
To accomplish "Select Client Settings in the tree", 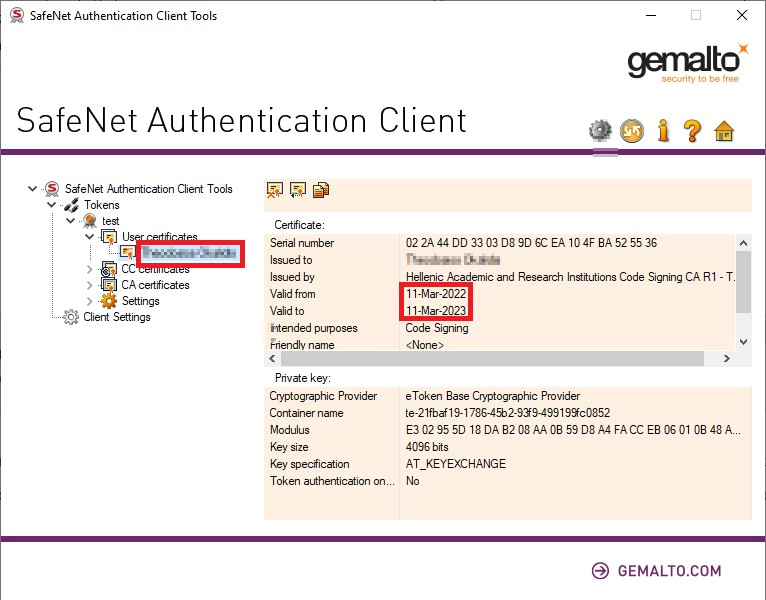I will (116, 317).
